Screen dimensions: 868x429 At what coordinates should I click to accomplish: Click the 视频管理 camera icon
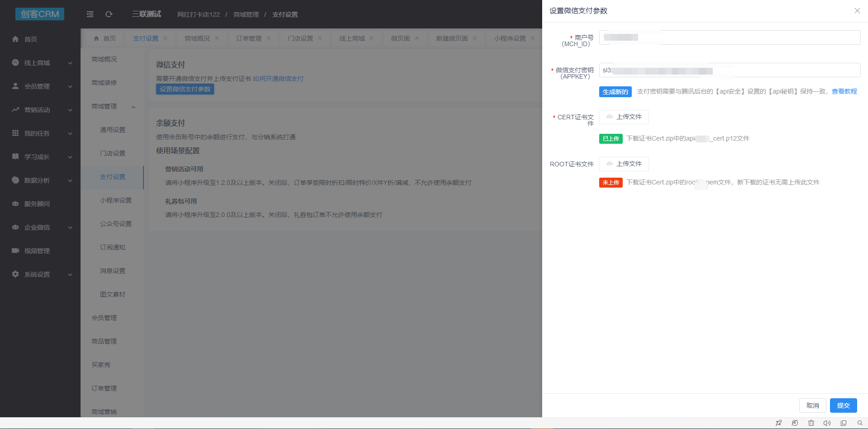pyautogui.click(x=15, y=251)
